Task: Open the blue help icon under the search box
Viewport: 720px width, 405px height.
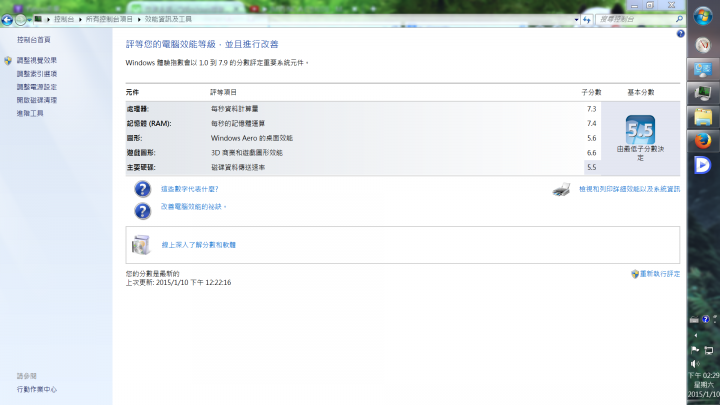Action: pos(681,34)
